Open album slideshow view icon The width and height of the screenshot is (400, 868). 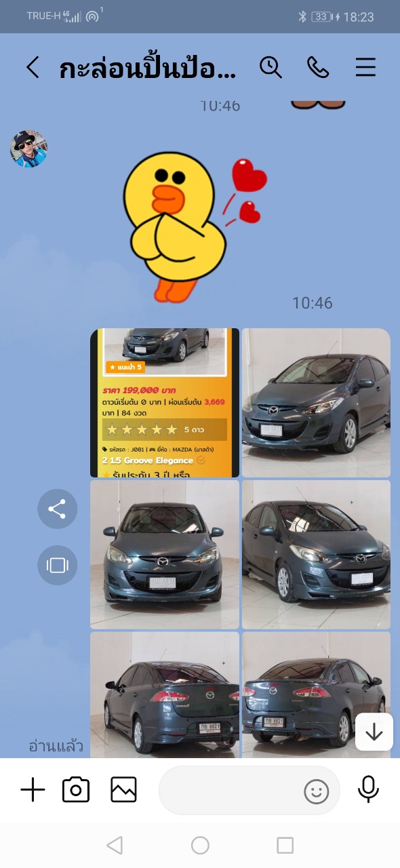coord(58,565)
